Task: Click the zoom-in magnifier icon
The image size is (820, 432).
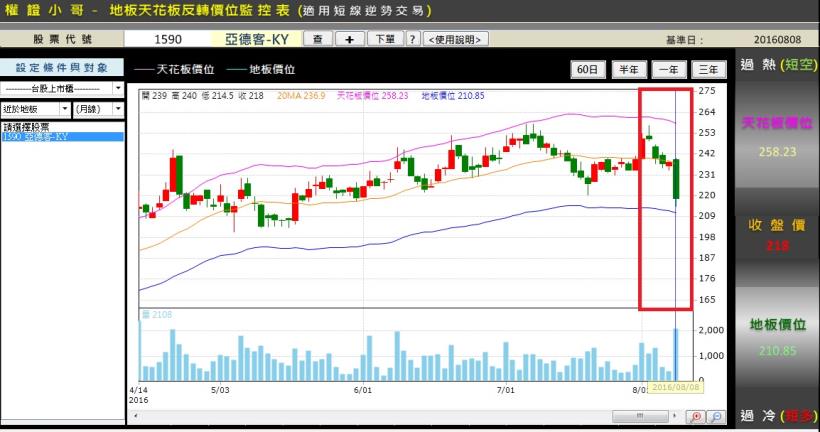Action: [x=696, y=415]
